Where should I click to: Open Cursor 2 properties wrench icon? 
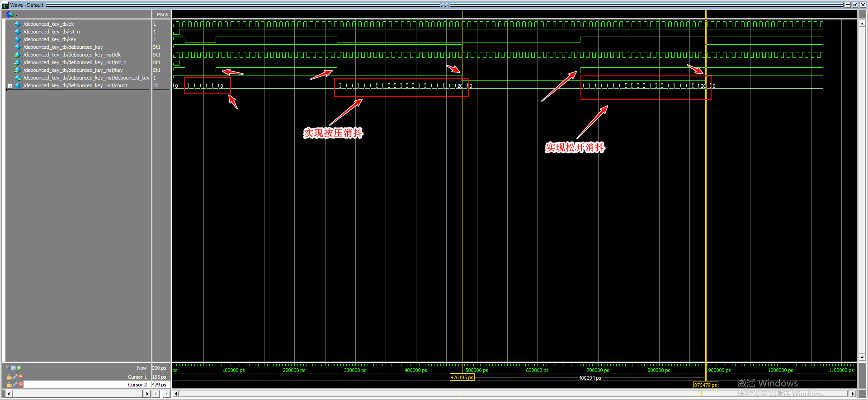(x=15, y=385)
